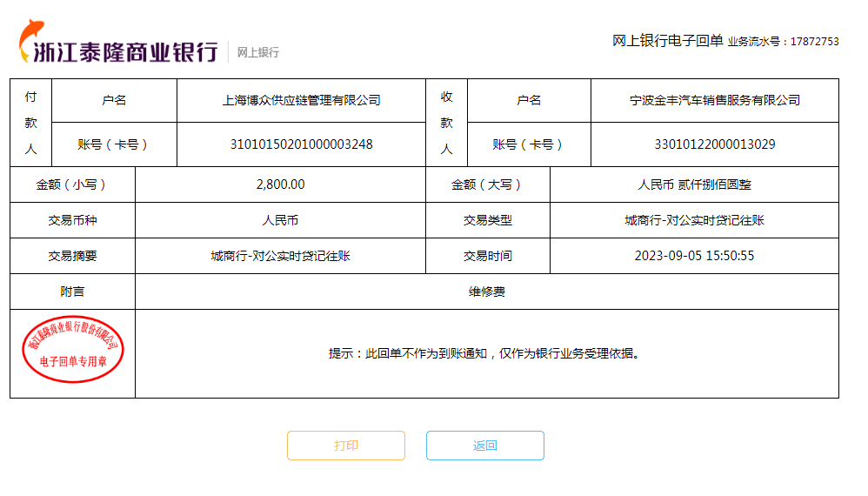Click the red electronic receipt seal stamp

point(73,350)
